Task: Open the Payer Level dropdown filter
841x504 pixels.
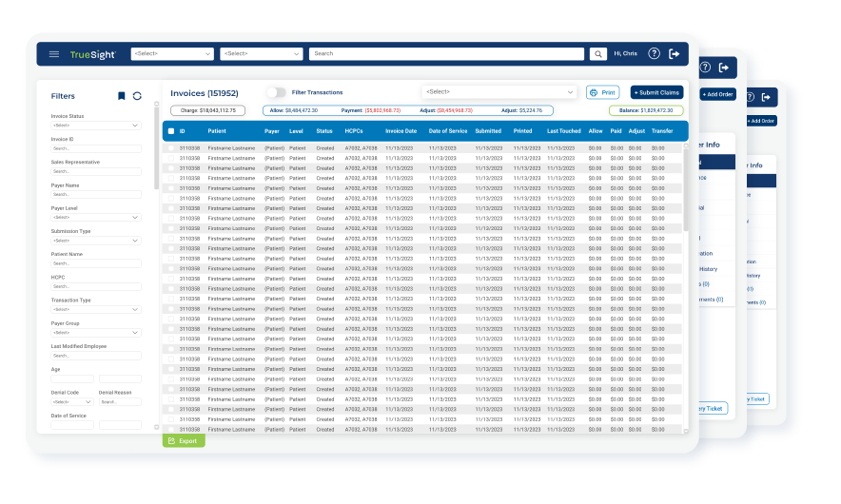Action: pos(96,217)
